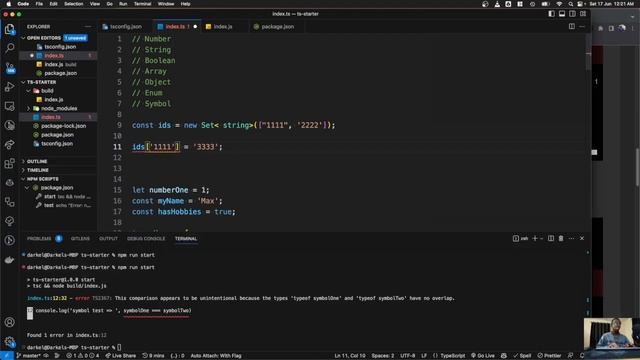Image resolution: width=640 pixels, height=360 pixels.
Task: Click master branch in status bar
Action: click(29, 356)
